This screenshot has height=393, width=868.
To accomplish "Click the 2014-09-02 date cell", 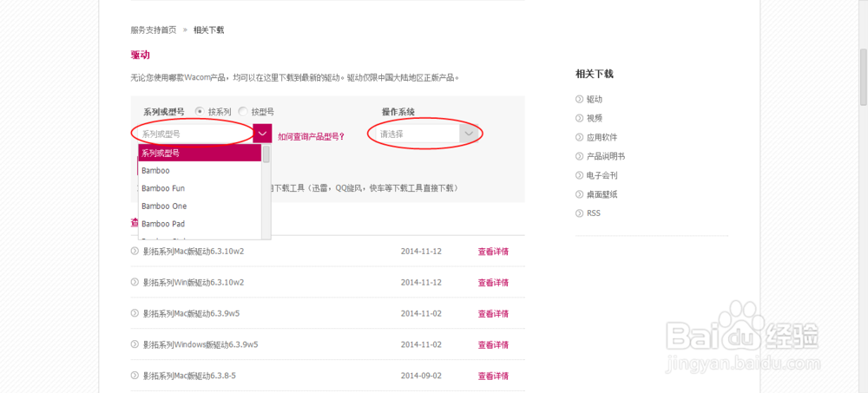I will (x=421, y=376).
